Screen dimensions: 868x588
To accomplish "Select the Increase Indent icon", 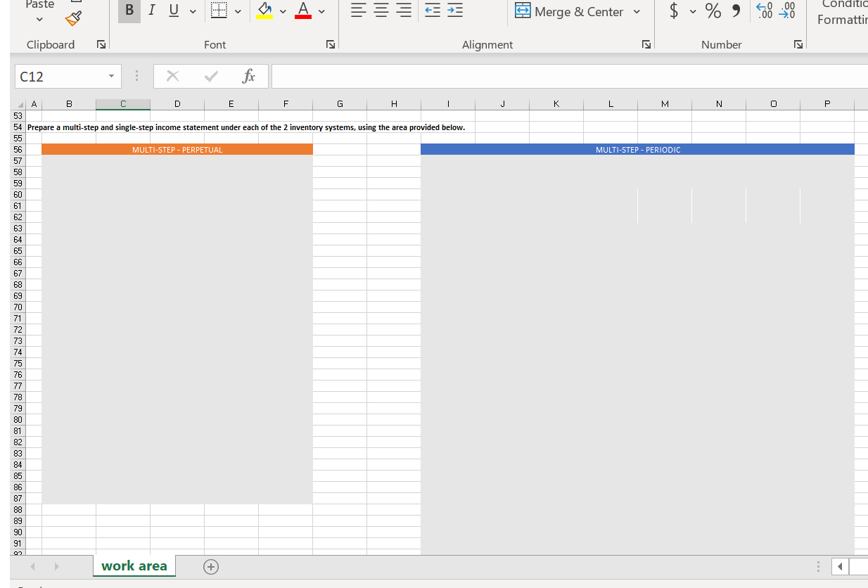I will click(x=454, y=11).
